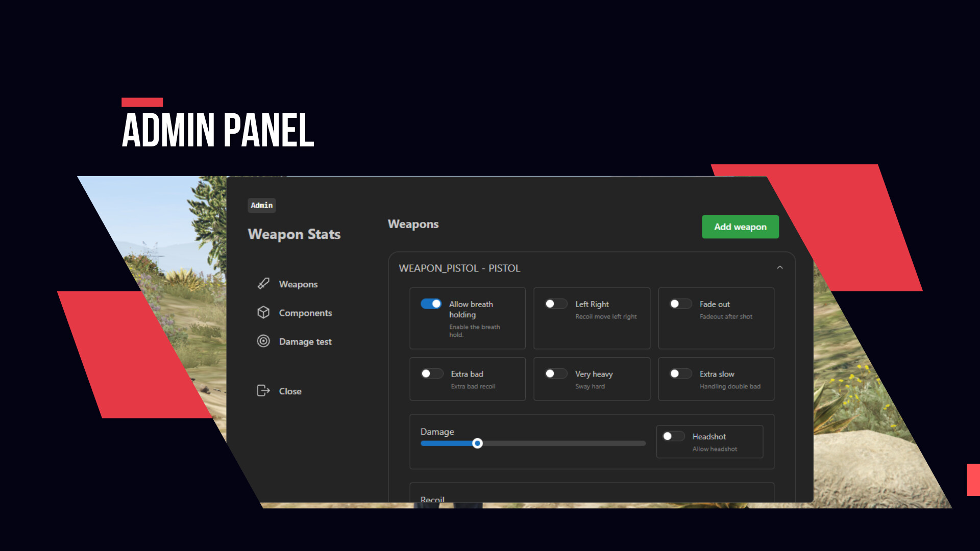This screenshot has height=551, width=980.
Task: Turn on the Fade out toggle
Action: [x=680, y=304]
